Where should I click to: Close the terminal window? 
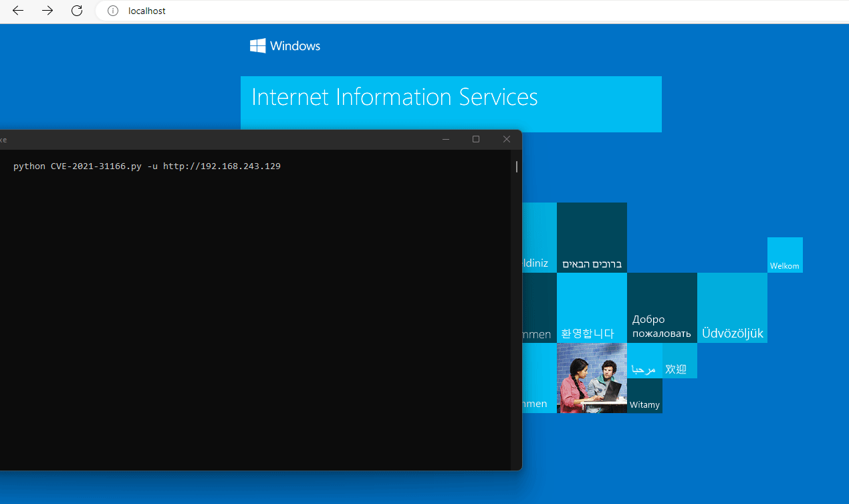coord(507,139)
